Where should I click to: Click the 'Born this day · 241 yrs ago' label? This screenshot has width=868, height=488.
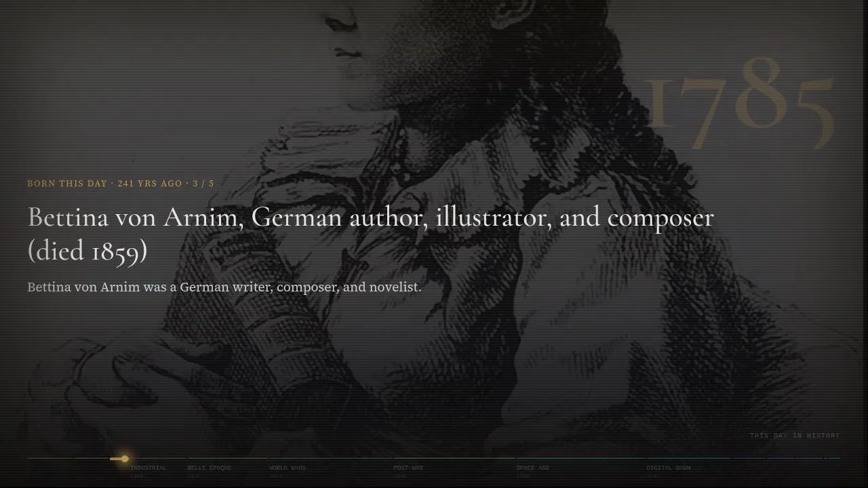point(121,184)
